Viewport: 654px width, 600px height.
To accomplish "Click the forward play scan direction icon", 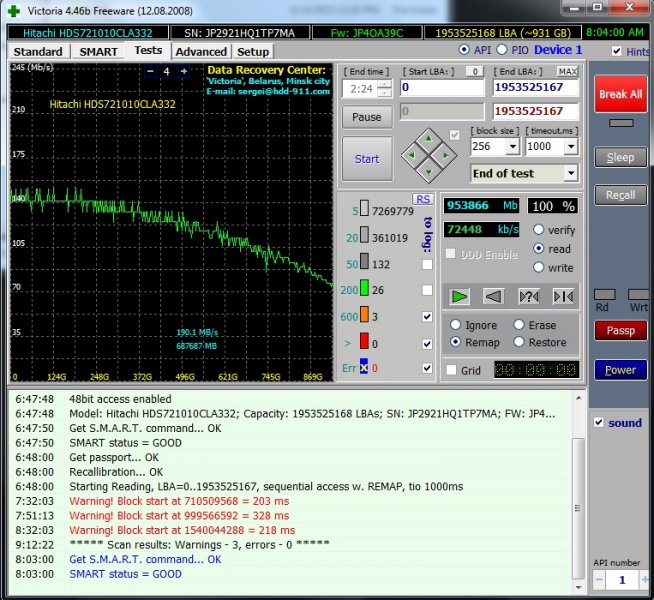I will [x=459, y=296].
